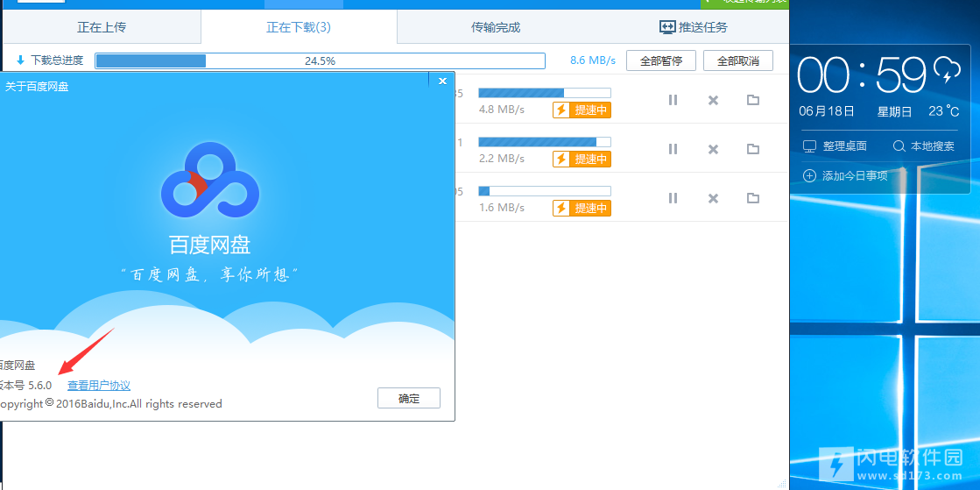Click the 00:59 clock on desktop widget

(x=862, y=75)
